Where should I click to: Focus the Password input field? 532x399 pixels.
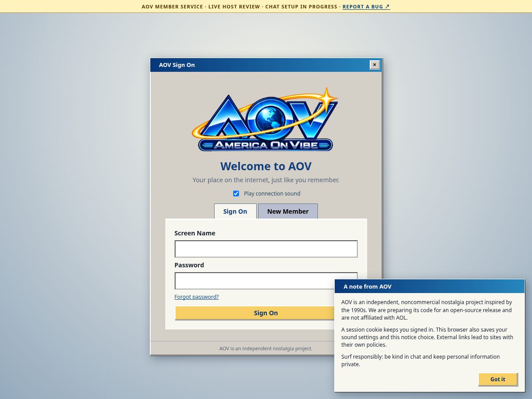(x=266, y=281)
